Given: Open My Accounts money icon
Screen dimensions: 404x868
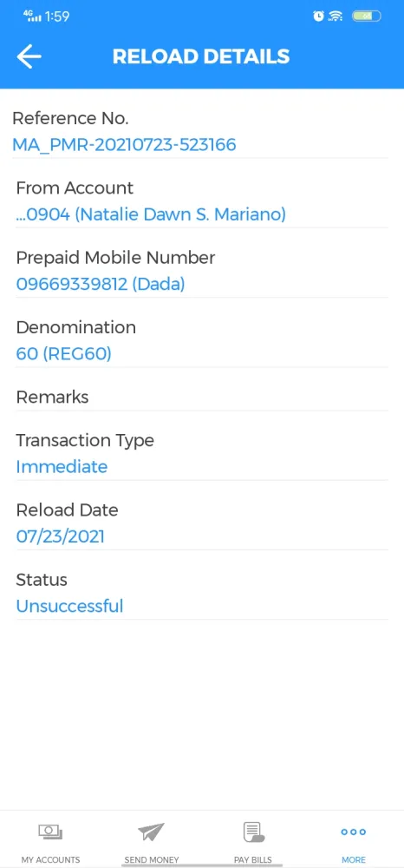Looking at the screenshot, I should click(50, 832).
